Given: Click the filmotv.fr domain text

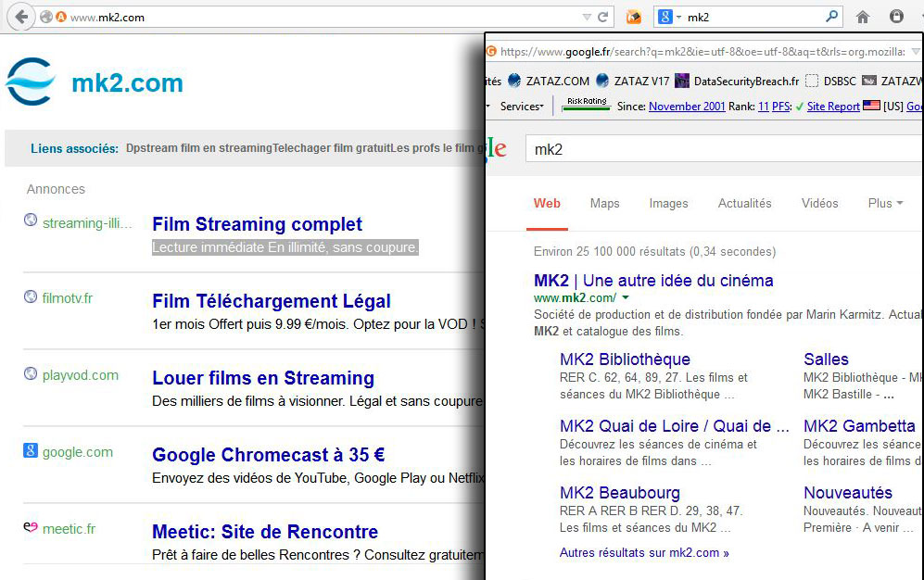Looking at the screenshot, I should click(x=67, y=298).
